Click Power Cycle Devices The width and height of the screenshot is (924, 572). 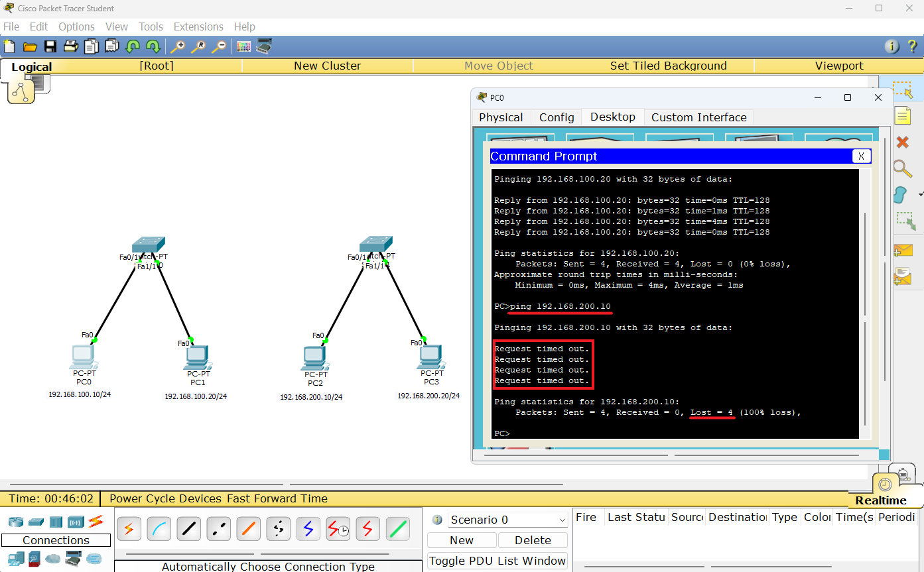pyautogui.click(x=166, y=498)
